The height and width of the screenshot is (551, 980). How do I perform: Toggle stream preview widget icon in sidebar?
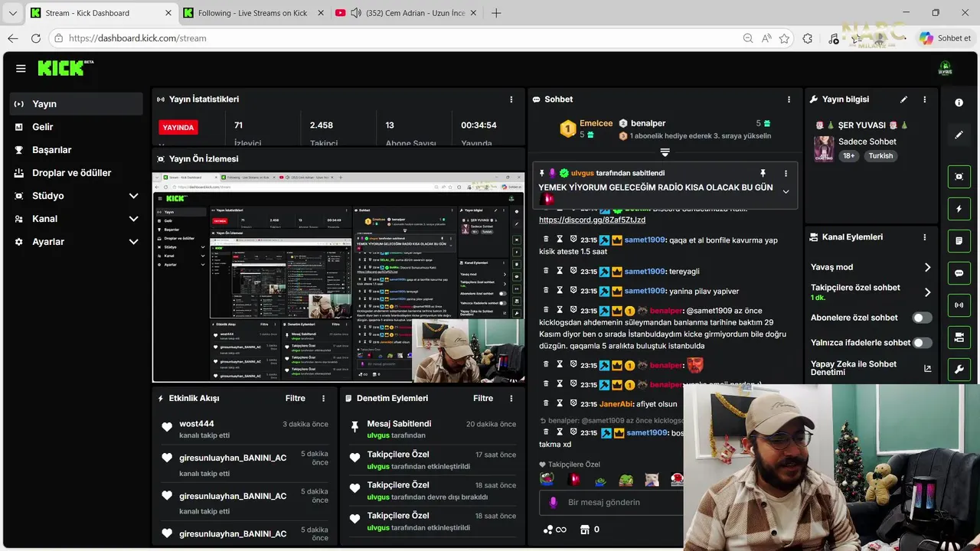(x=959, y=177)
